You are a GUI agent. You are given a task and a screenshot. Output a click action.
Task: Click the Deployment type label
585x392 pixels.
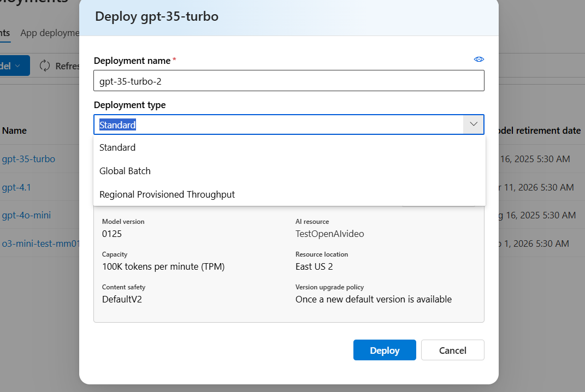[130, 105]
